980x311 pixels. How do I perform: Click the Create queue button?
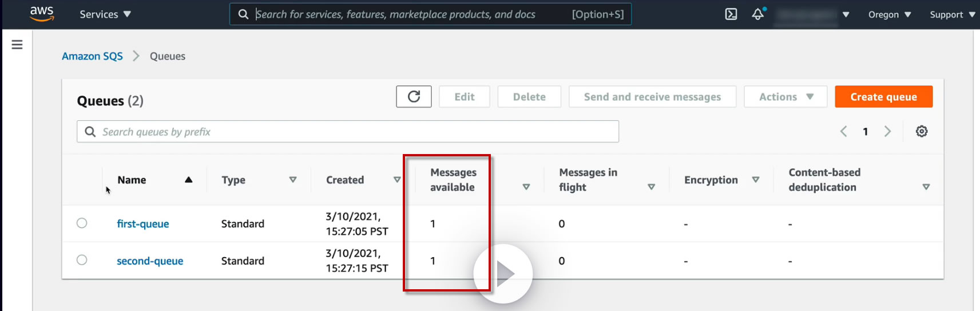click(x=883, y=97)
